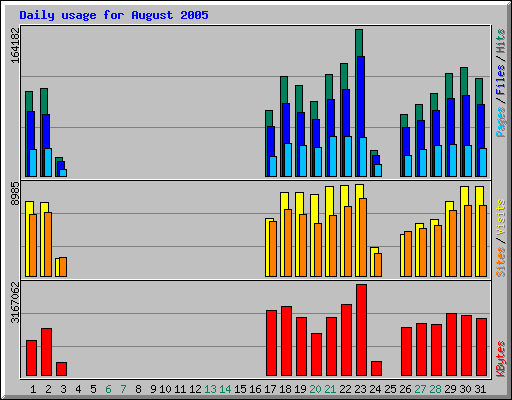Click the 3167062 axis value
This screenshot has height=400, width=512.
pos(15,303)
